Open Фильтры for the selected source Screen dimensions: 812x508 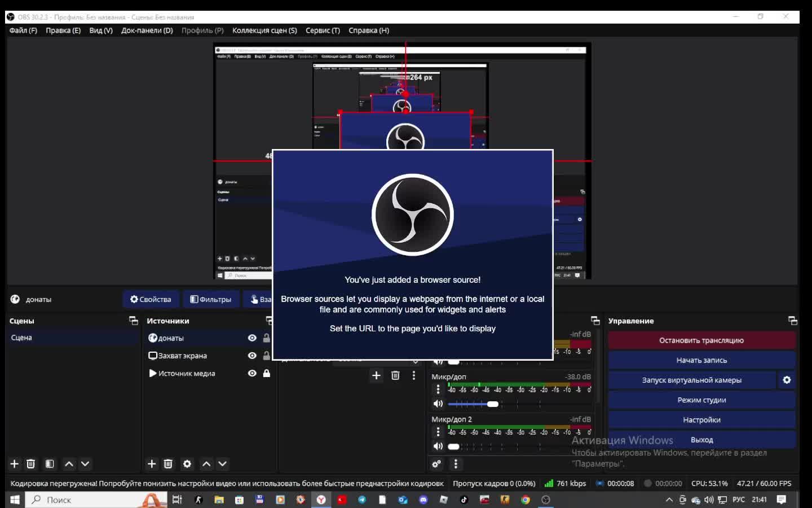[211, 299]
